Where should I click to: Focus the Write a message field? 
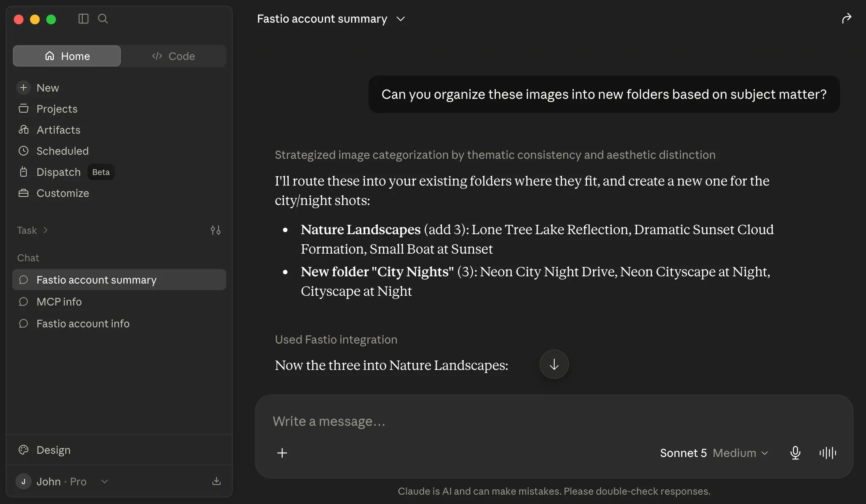(x=554, y=421)
